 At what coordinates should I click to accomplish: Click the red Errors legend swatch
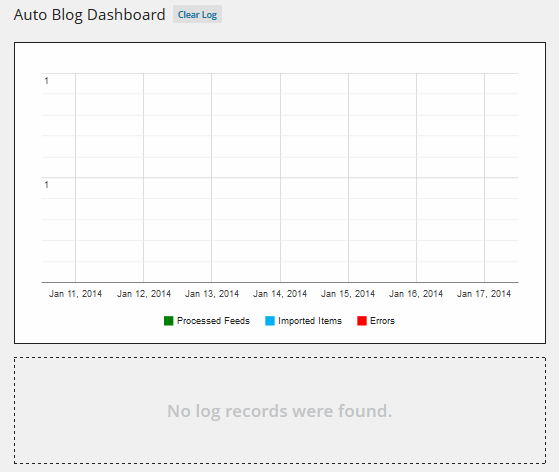(x=362, y=321)
